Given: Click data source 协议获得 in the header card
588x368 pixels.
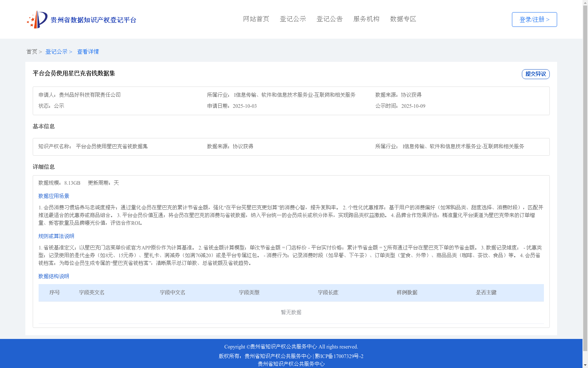Looking at the screenshot, I should coord(411,95).
